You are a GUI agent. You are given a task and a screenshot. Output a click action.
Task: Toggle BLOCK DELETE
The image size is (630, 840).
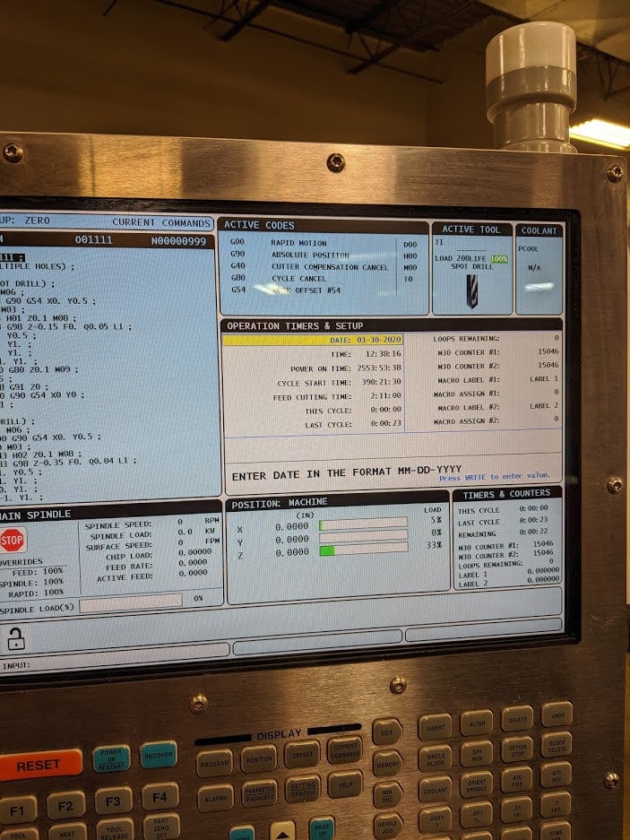coord(557,745)
